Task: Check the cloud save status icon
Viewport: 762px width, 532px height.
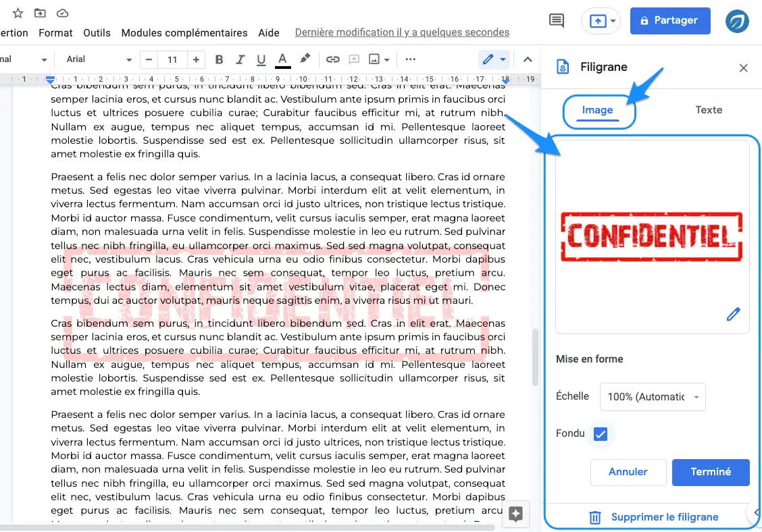Action: pyautogui.click(x=62, y=13)
